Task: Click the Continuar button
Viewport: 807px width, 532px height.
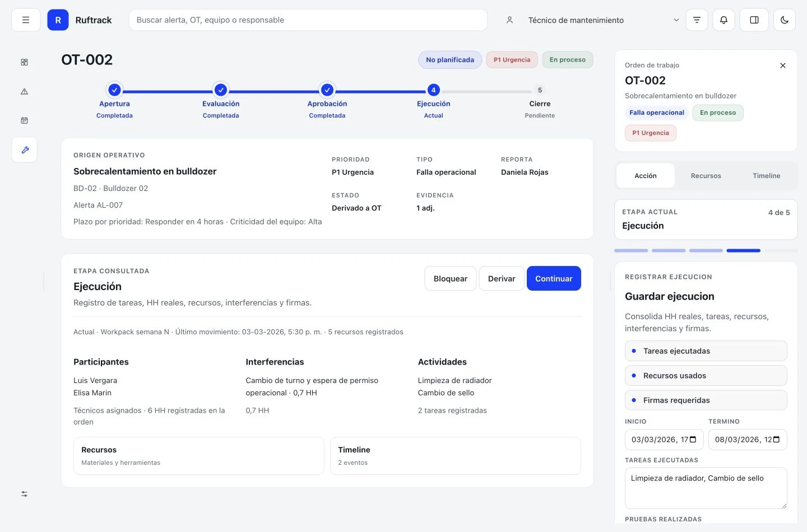Action: [x=554, y=278]
